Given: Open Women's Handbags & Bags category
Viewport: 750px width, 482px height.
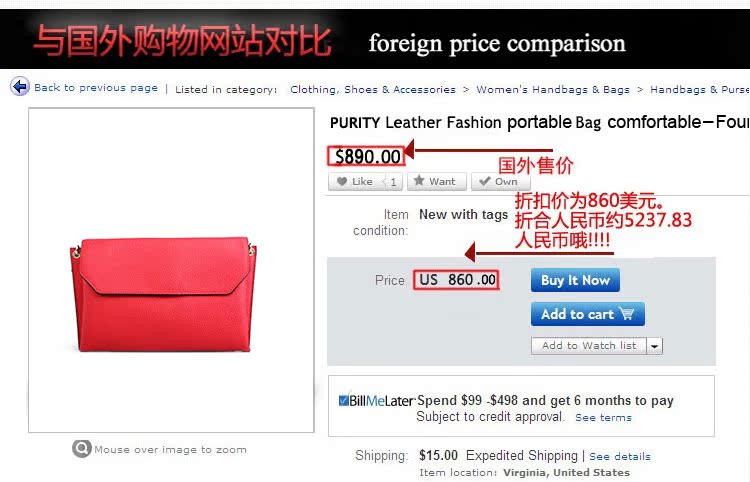Looking at the screenshot, I should [553, 89].
